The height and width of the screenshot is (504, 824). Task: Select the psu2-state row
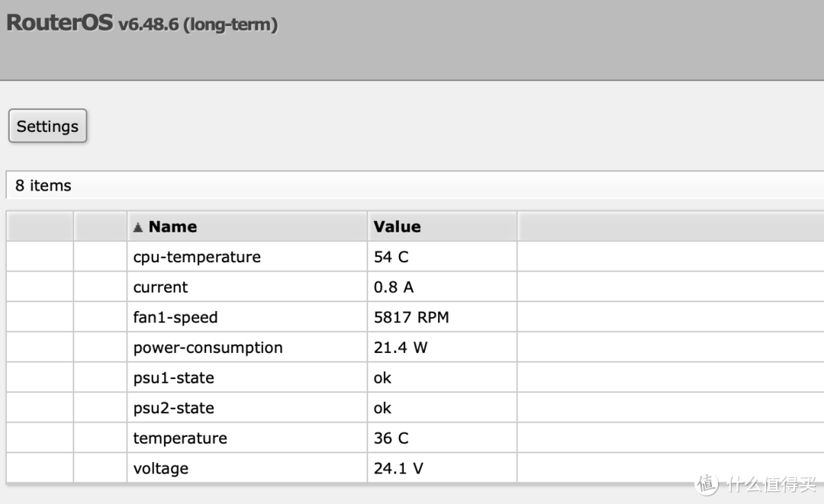click(173, 408)
